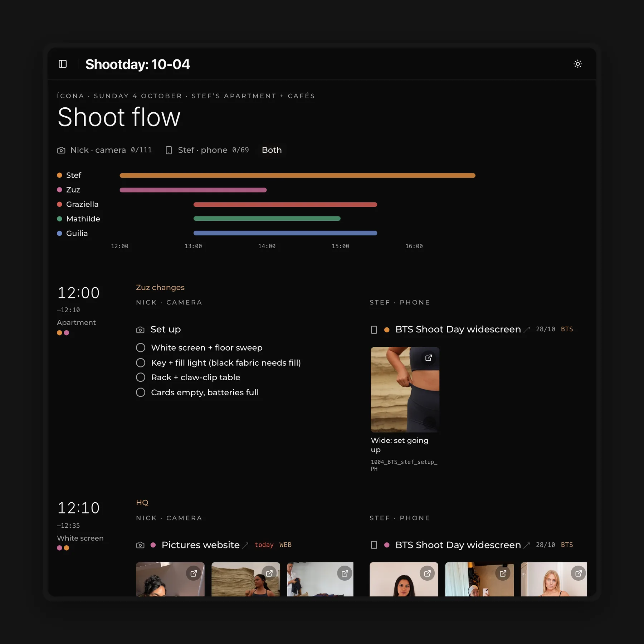The height and width of the screenshot is (644, 644).
Task: Click the blue Guilia legend dot
Action: [59, 233]
